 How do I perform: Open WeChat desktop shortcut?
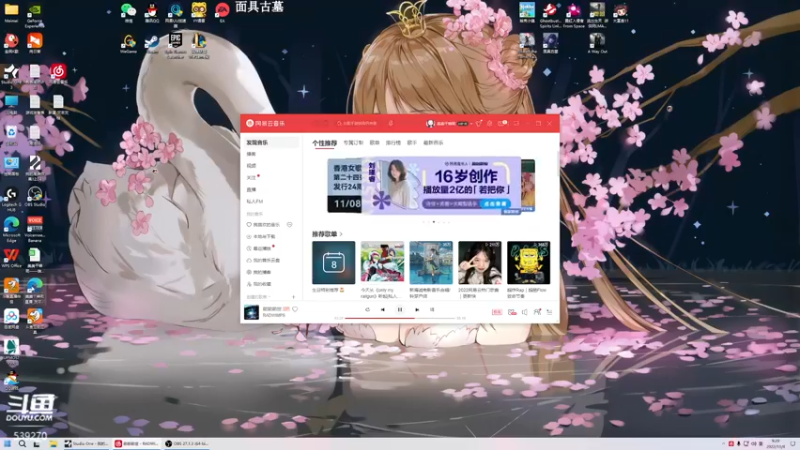coord(129,13)
